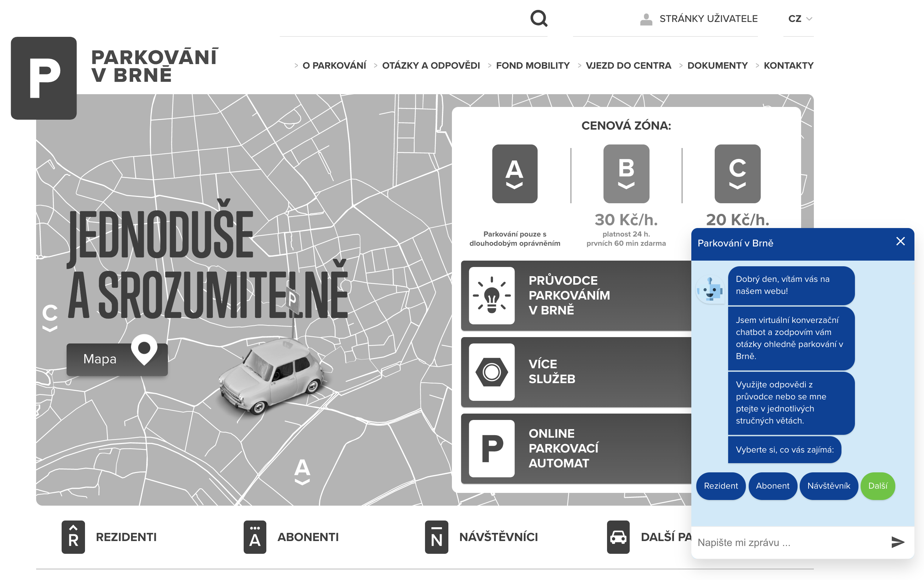Open Stránky uživatele user pages
924x580 pixels.
708,19
